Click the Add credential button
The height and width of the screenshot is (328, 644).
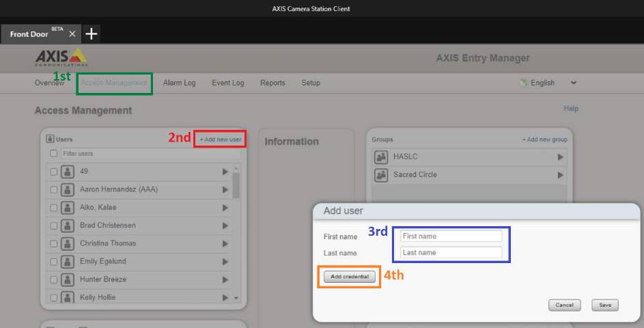coord(350,277)
